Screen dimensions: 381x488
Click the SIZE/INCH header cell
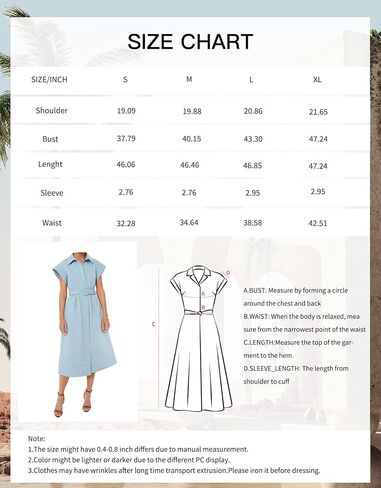click(49, 79)
